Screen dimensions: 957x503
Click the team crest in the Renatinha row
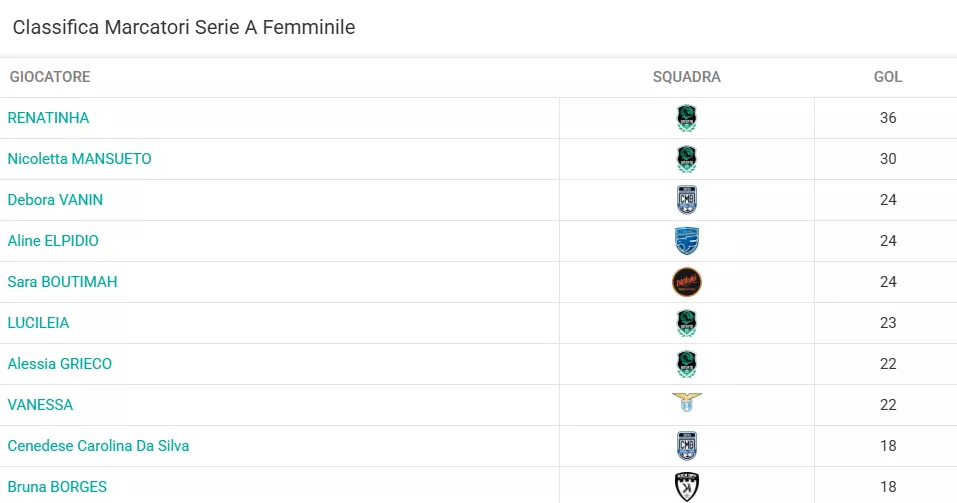pyautogui.click(x=687, y=118)
